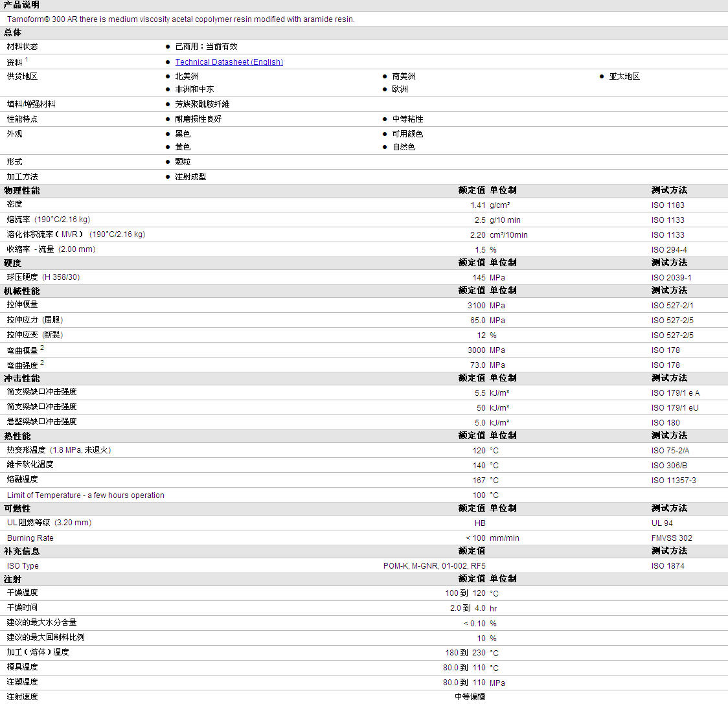Viewport: 728px width, 704px height.
Task: Click the UL 94 test method
Action: 662,523
